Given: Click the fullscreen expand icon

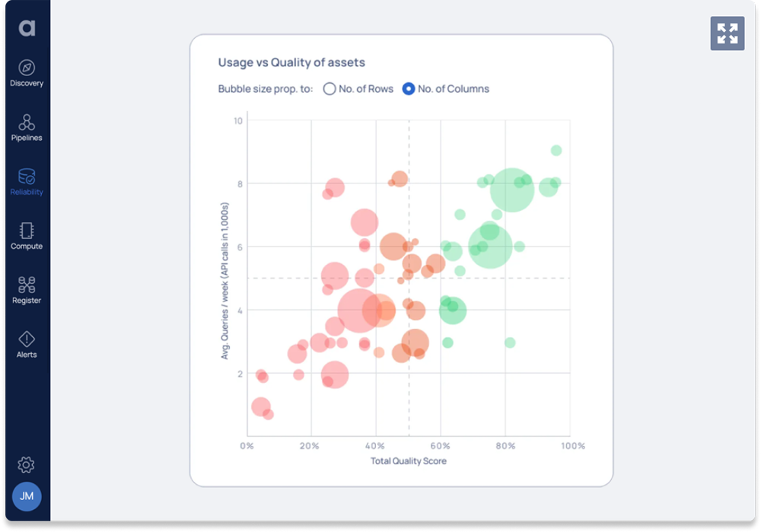Looking at the screenshot, I should [x=728, y=34].
